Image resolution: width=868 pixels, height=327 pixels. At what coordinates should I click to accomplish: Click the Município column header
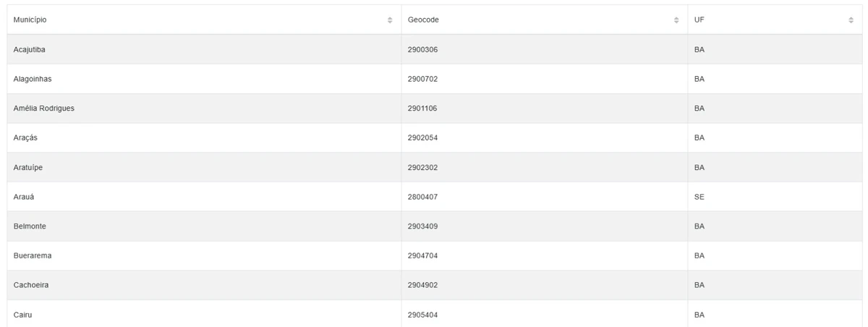[204, 20]
